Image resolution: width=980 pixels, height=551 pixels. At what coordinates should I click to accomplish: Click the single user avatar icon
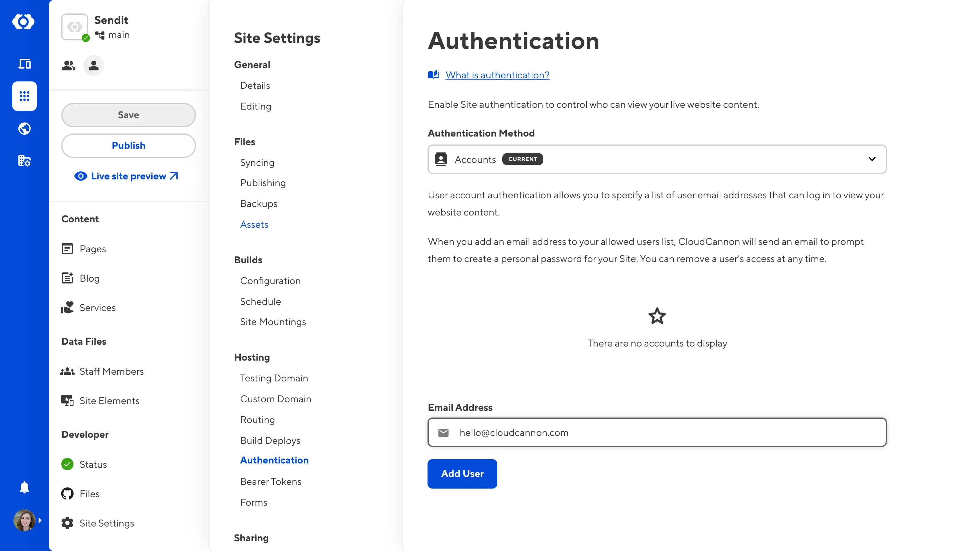pos(94,66)
